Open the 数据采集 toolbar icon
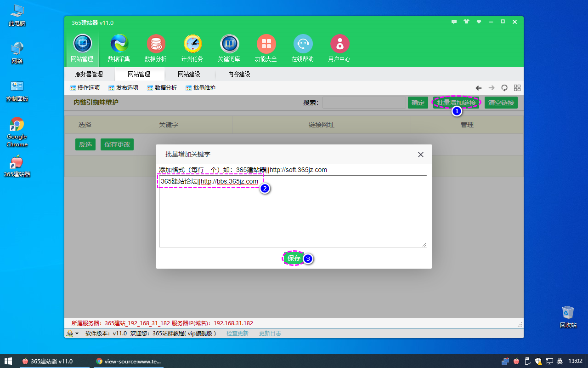 119,49
